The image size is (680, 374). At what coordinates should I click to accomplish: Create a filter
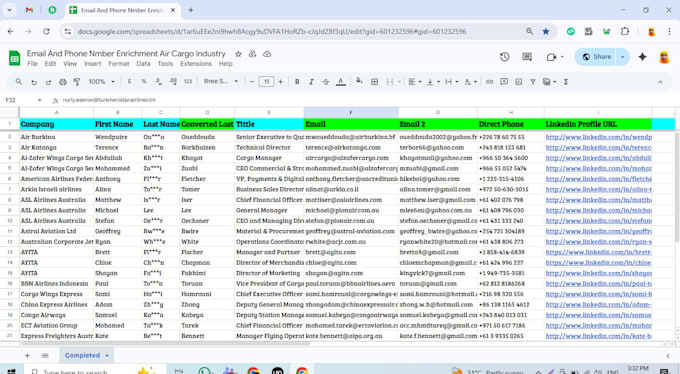point(533,82)
